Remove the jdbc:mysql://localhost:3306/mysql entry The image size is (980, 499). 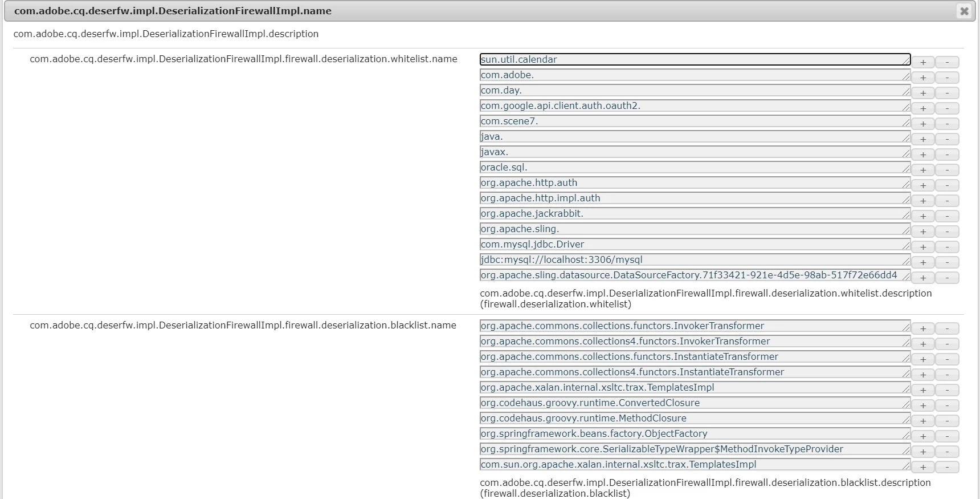tap(948, 262)
